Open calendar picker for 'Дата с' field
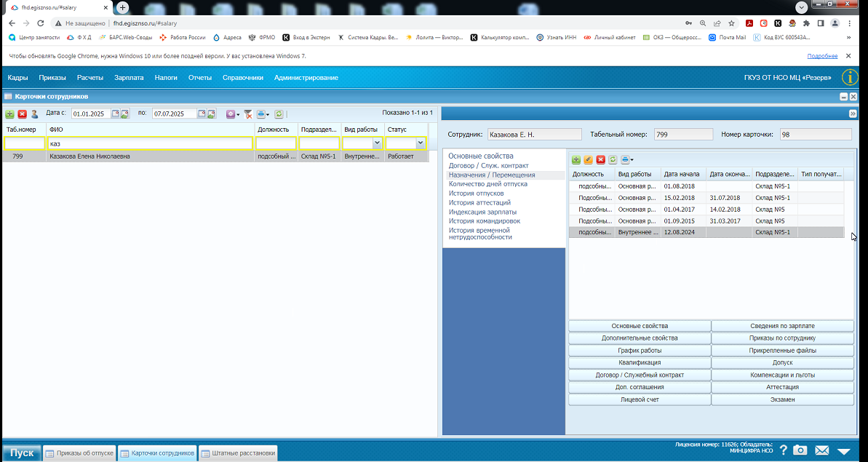868x462 pixels. [116, 114]
